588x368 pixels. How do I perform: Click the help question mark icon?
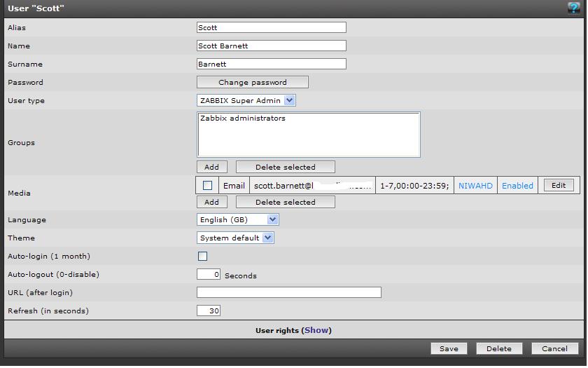[573, 8]
